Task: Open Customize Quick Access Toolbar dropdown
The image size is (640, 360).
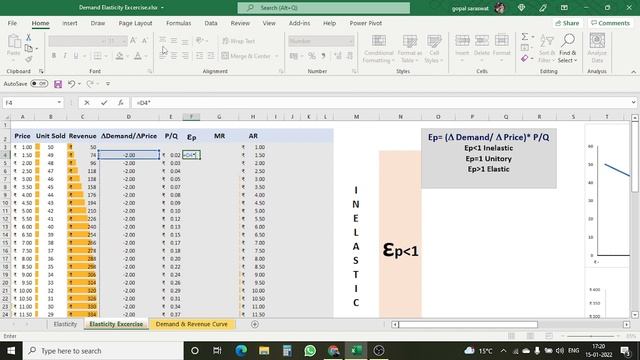Action: pyautogui.click(x=108, y=84)
